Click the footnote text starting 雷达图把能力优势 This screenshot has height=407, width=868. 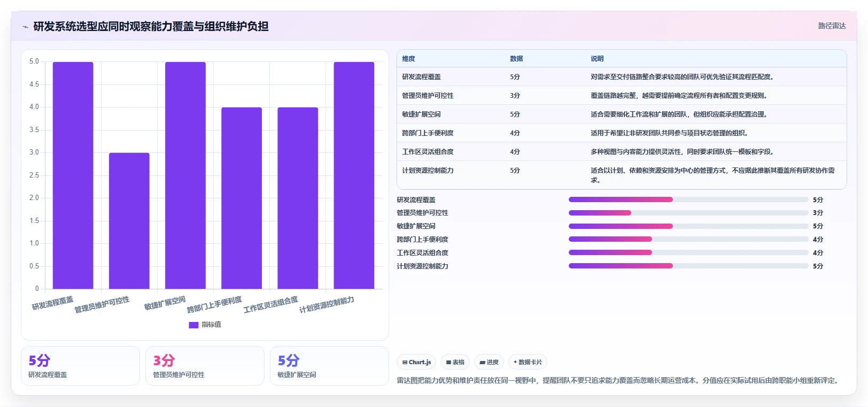pos(619,381)
